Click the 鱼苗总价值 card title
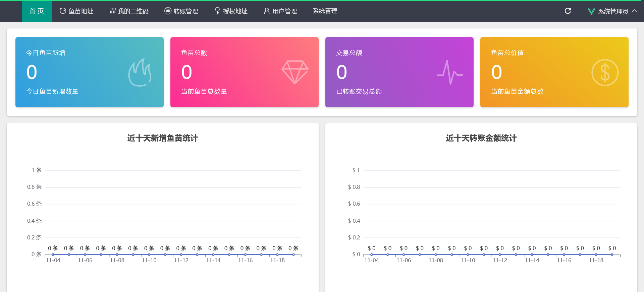This screenshot has width=644, height=292. point(507,53)
